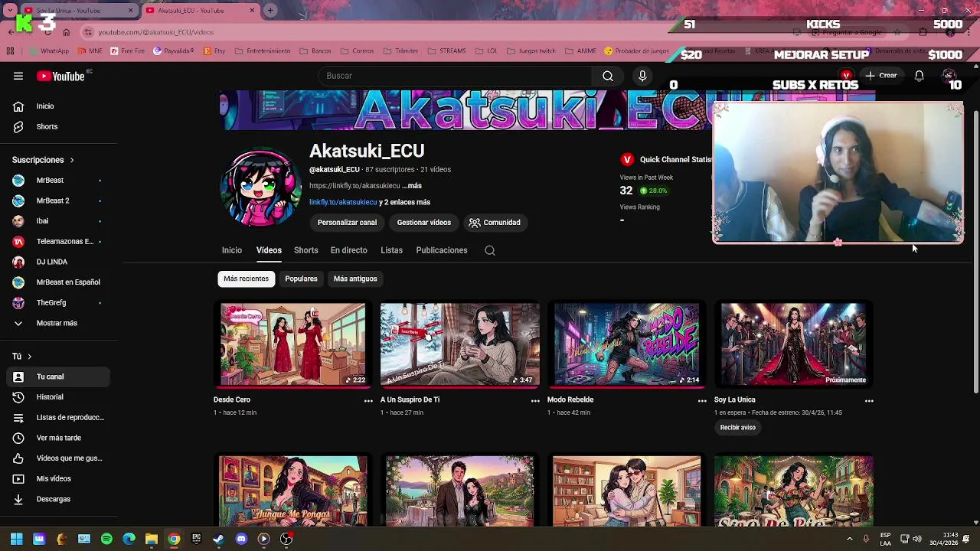This screenshot has height=551, width=980.
Task: Select the Vídeos channel tab
Action: pyautogui.click(x=269, y=250)
